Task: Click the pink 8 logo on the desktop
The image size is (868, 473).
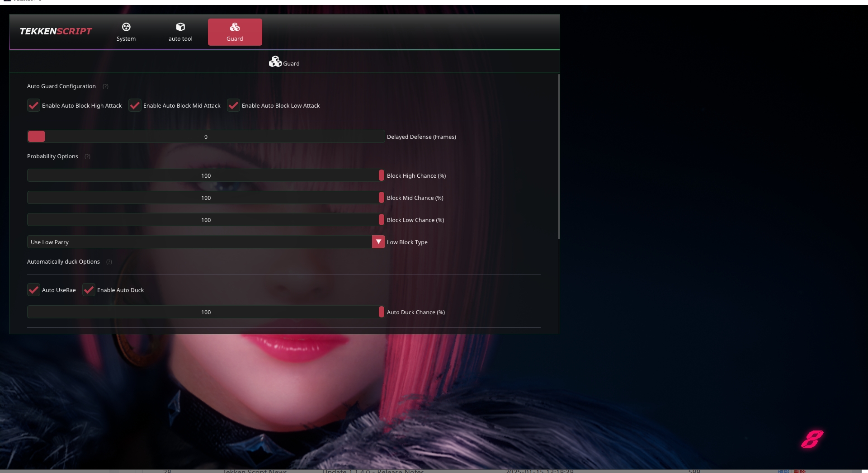Action: pos(812,439)
